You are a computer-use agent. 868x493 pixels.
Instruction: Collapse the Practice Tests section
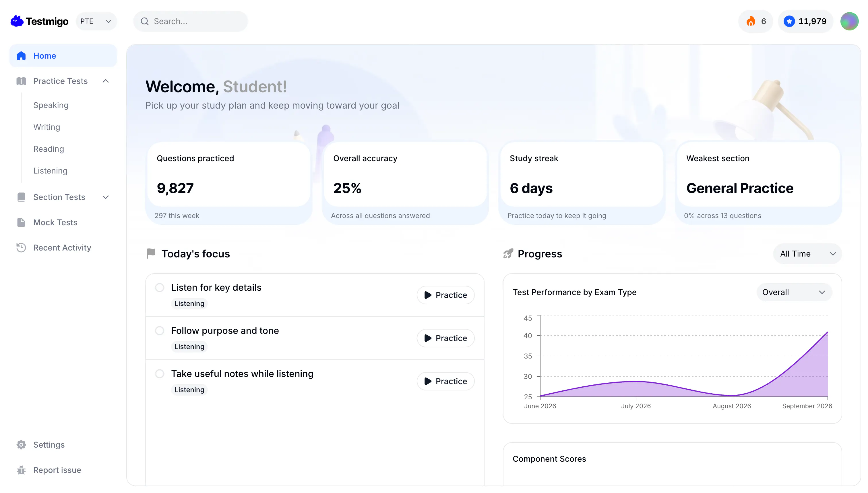(106, 81)
